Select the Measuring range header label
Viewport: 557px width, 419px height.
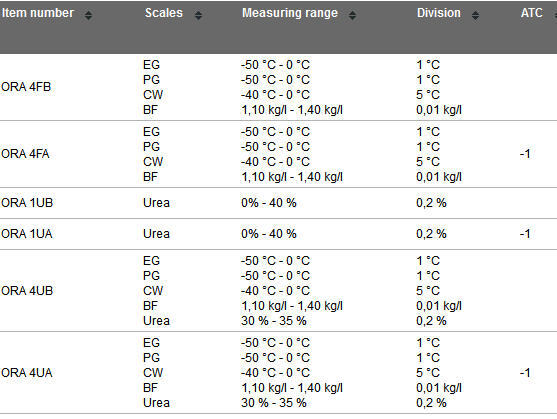pos(290,13)
